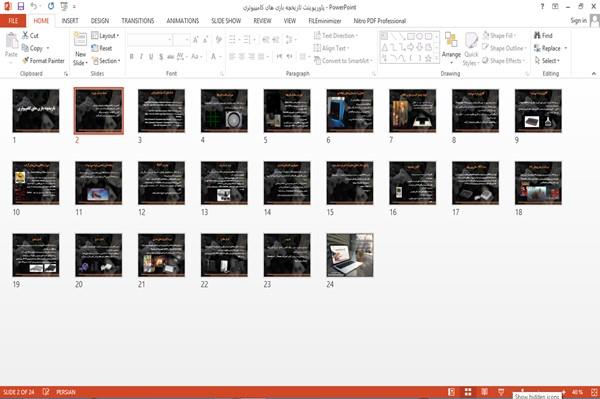Click Clear All Formatting icon
Screen dimensions: 600x399
click(x=219, y=39)
